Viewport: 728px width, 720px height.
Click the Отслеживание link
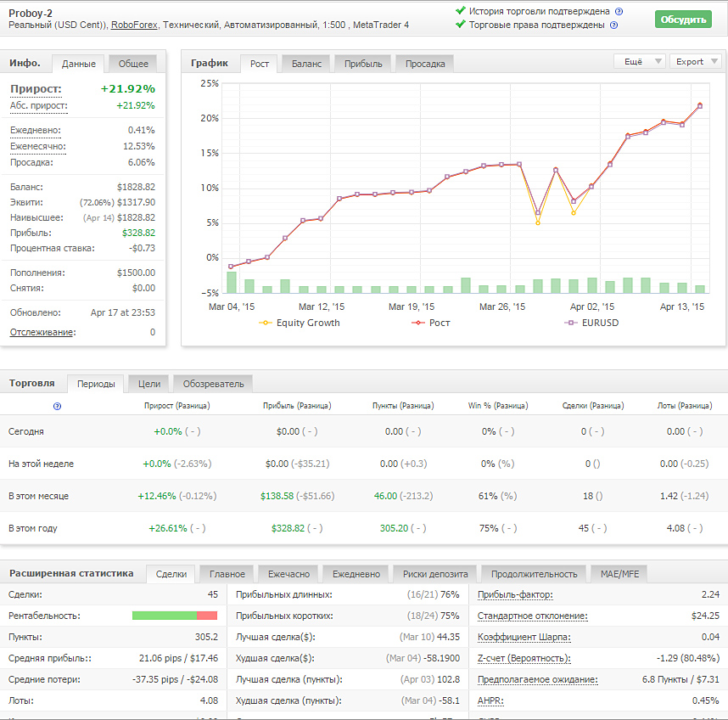click(42, 332)
